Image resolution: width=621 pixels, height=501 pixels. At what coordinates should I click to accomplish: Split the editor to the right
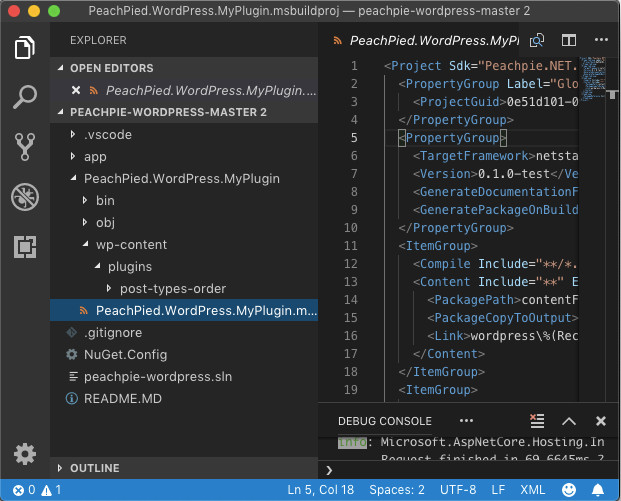(569, 40)
